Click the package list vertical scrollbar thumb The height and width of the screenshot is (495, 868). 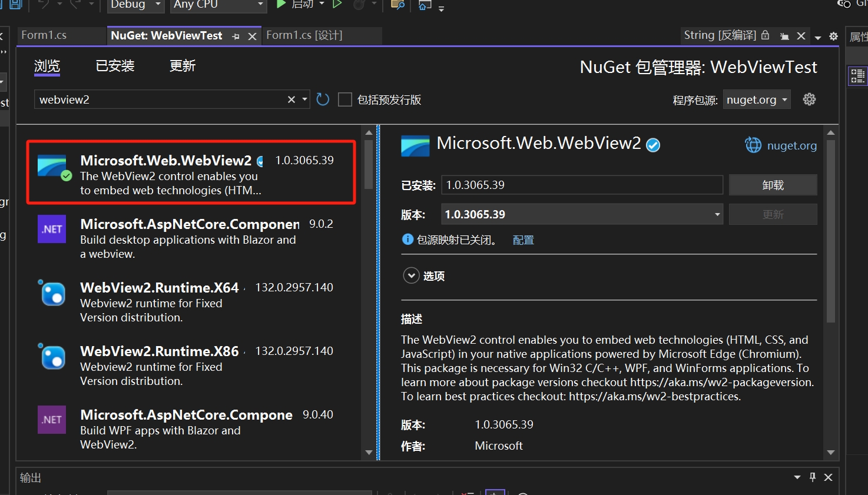(x=369, y=164)
